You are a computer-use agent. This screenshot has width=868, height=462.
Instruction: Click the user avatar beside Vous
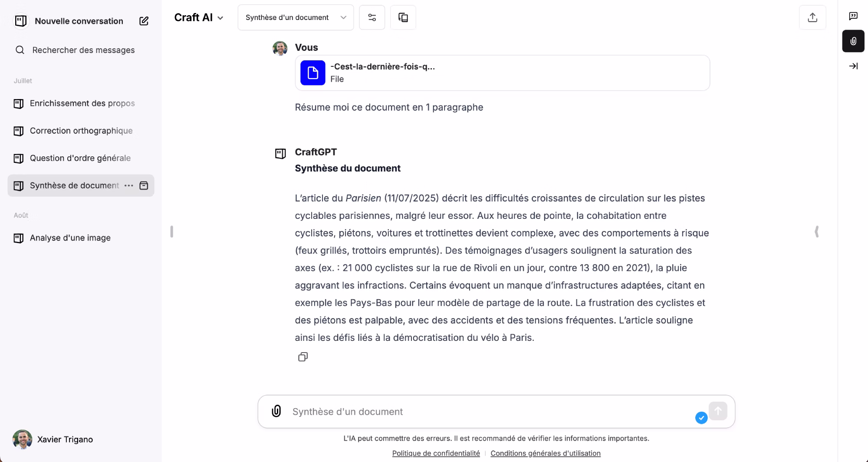280,48
